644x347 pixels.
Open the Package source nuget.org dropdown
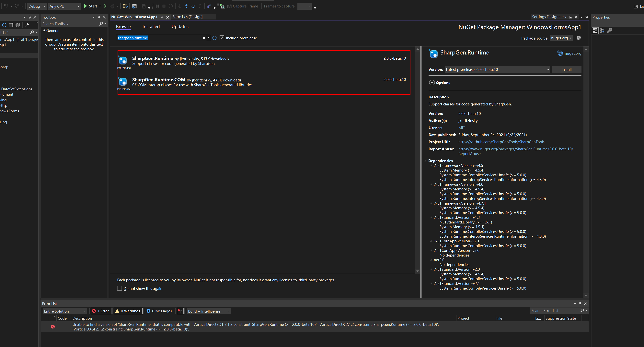561,38
